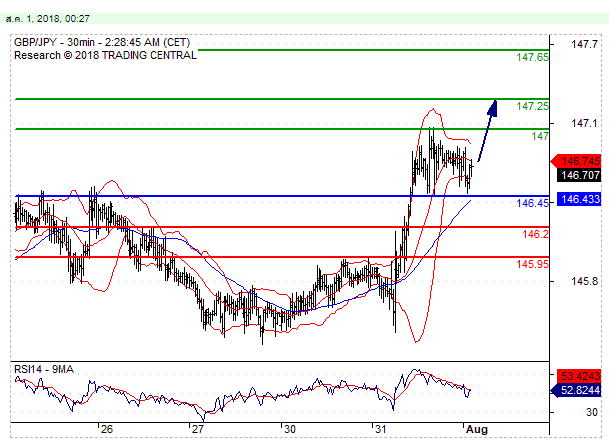This screenshot has width=609, height=446.
Task: Click the 'Research © 2018 TRADING CENTRAL' label
Action: pyautogui.click(x=105, y=55)
